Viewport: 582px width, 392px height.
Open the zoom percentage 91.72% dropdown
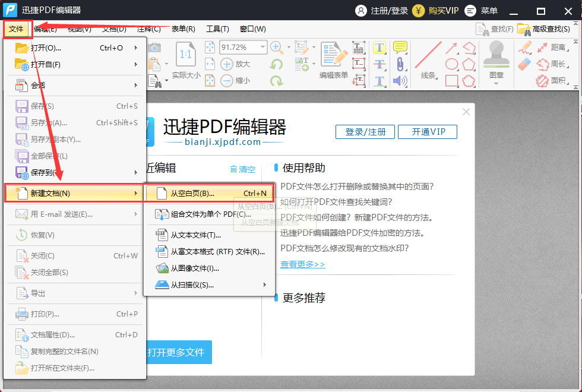pyautogui.click(x=262, y=47)
